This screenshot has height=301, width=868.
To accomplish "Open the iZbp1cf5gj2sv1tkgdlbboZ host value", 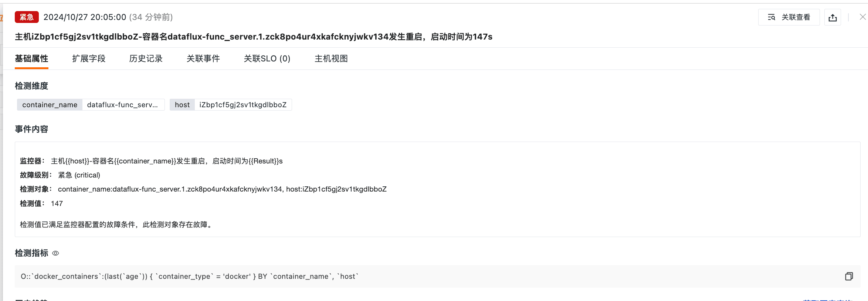I will (243, 105).
